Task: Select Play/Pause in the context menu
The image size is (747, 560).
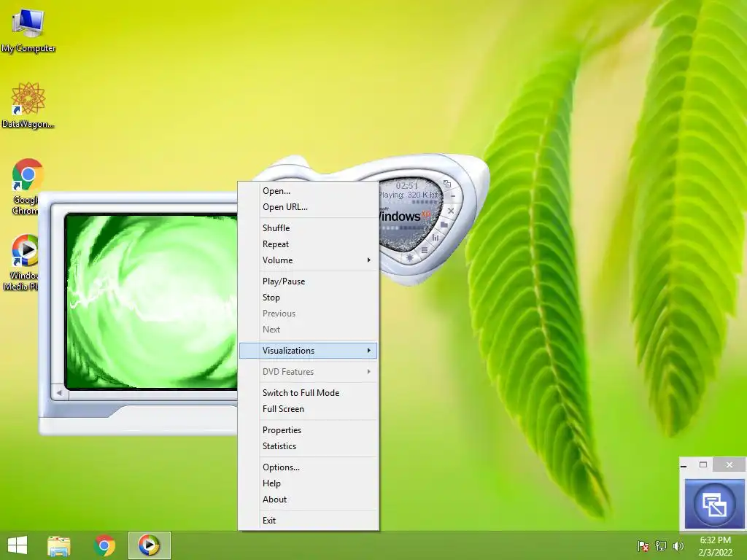Action: 309,281
